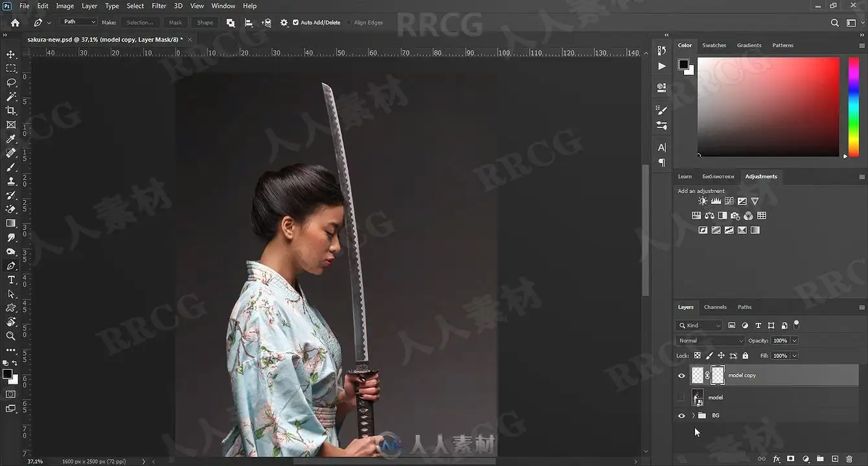
Task: Toggle lock position icon
Action: click(x=721, y=356)
